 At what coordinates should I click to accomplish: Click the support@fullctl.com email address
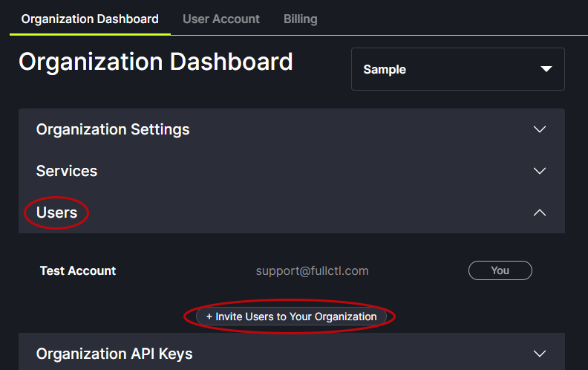[x=312, y=270]
